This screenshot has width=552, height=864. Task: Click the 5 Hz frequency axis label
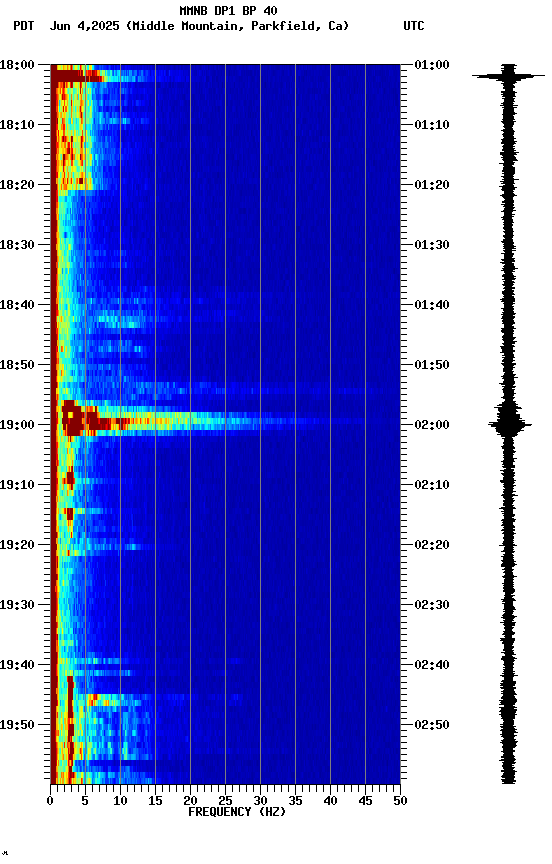[x=85, y=801]
